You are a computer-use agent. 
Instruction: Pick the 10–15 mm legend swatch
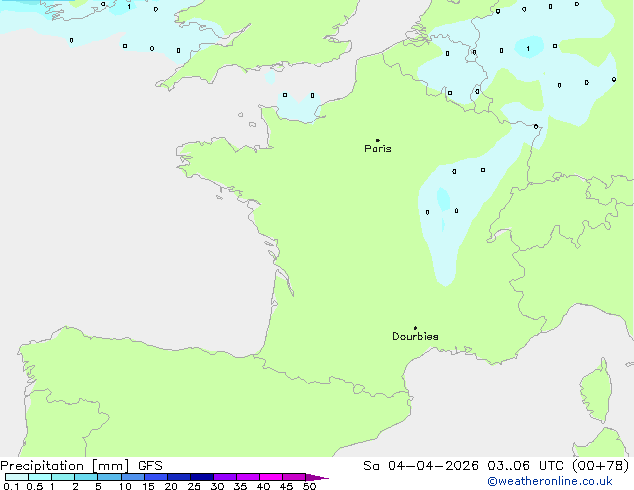(133, 477)
